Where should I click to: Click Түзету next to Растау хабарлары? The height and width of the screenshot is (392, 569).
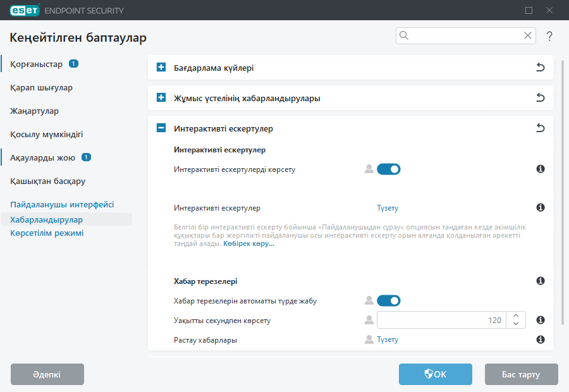[x=388, y=340]
